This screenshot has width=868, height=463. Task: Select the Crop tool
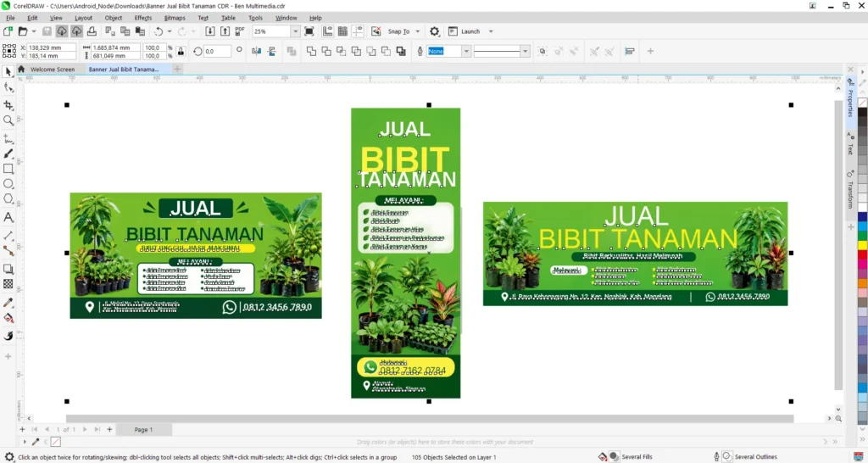8,105
